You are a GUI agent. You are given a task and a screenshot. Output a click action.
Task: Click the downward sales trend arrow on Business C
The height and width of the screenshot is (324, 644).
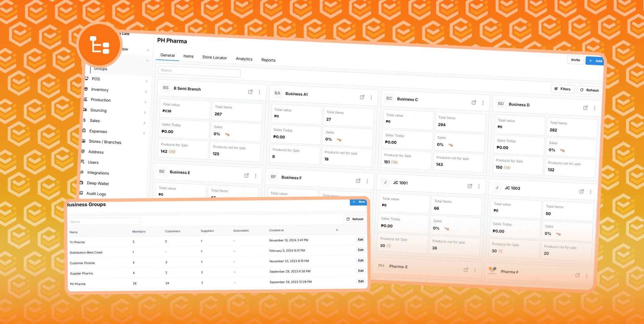pos(451,145)
